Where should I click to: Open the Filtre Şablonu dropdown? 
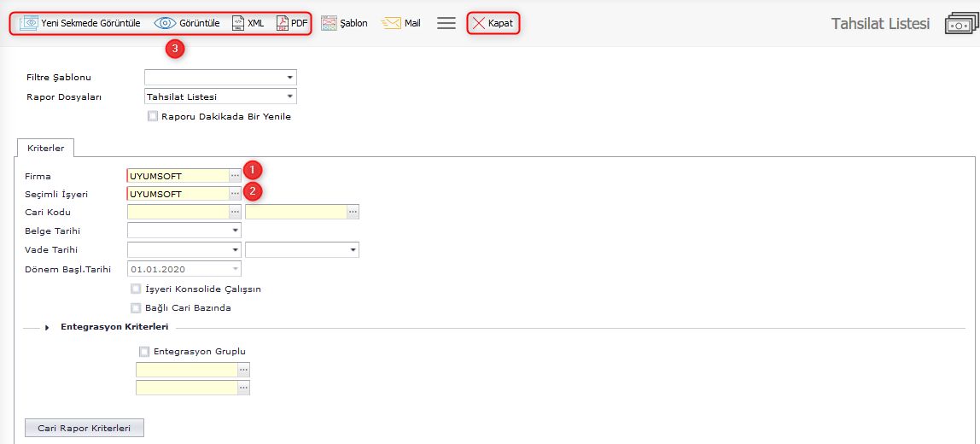pyautogui.click(x=290, y=78)
